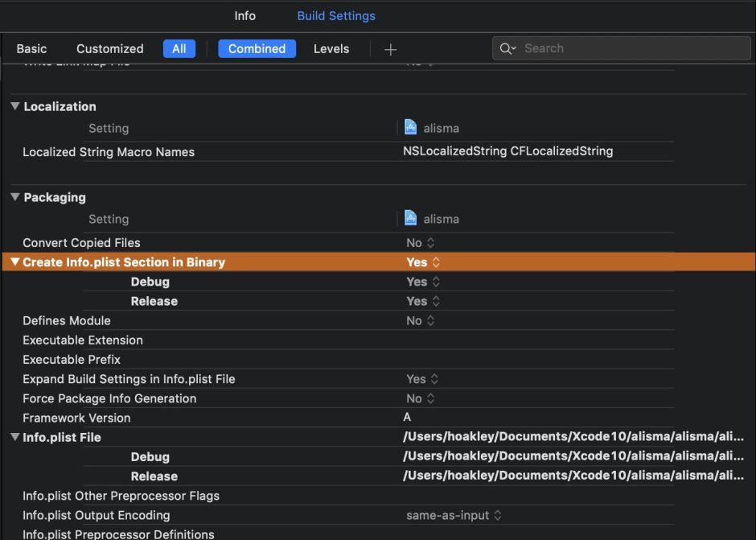Change Debug value for Create Info.plist Section
The width and height of the screenshot is (756, 540).
[x=423, y=282]
